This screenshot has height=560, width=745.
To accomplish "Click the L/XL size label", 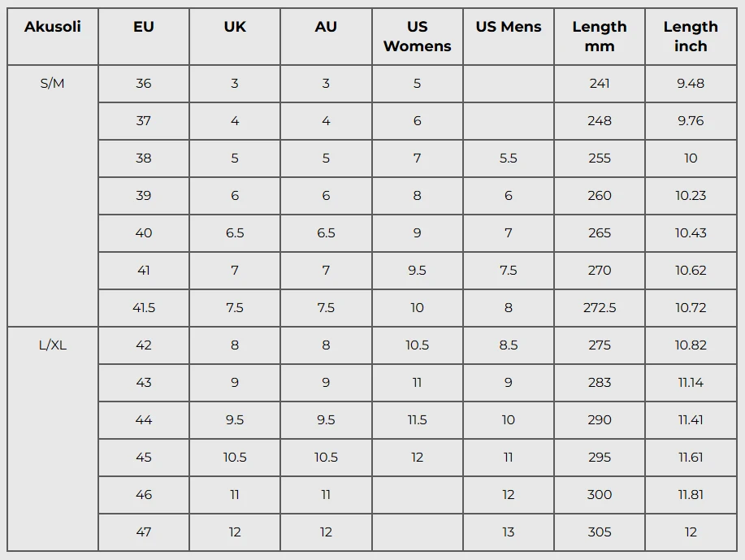I will tap(53, 345).
